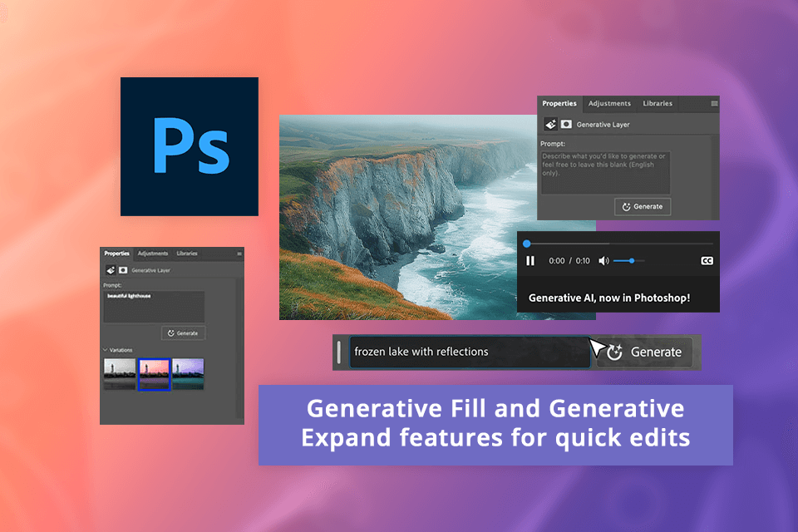Select the pink sunset lighthouse variation thumbnail

tap(154, 374)
